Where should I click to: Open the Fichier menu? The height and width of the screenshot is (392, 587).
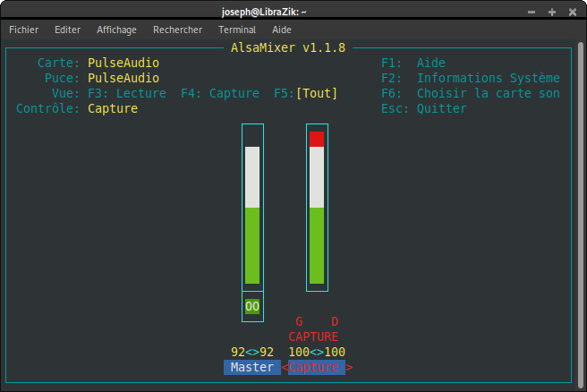(23, 30)
